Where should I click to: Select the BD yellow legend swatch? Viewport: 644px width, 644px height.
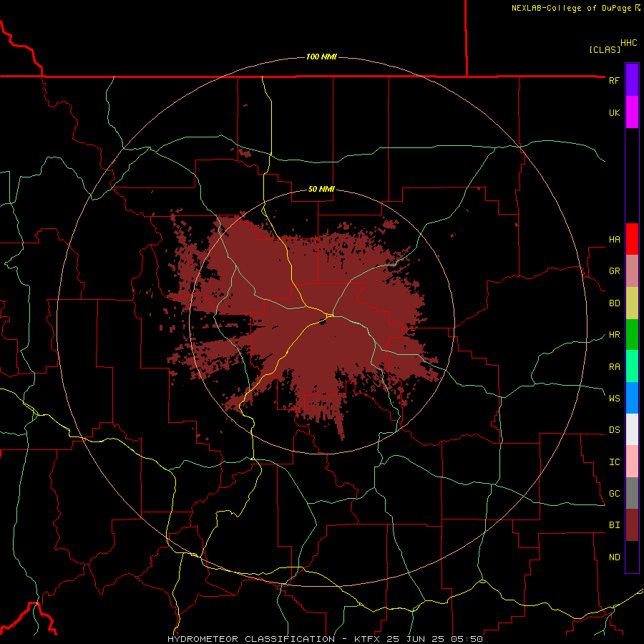click(632, 303)
